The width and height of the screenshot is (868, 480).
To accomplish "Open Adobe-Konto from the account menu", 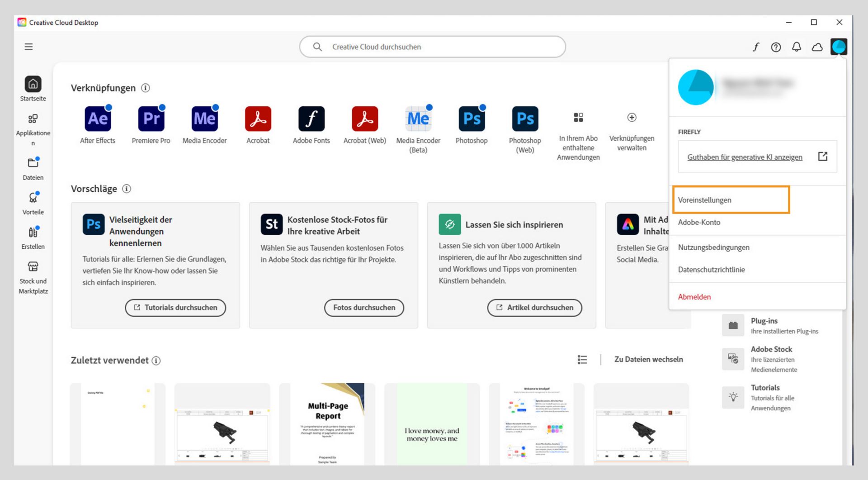I will (699, 222).
